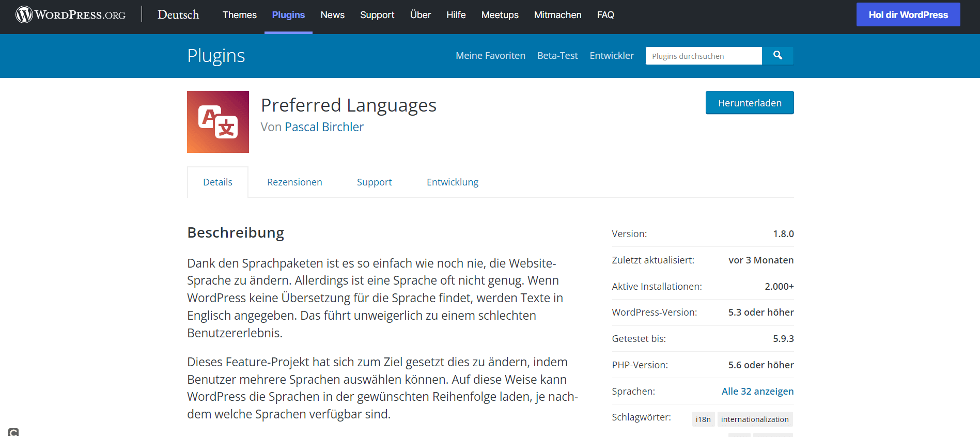The image size is (980, 437).
Task: Open the Über menu item
Action: tap(421, 15)
